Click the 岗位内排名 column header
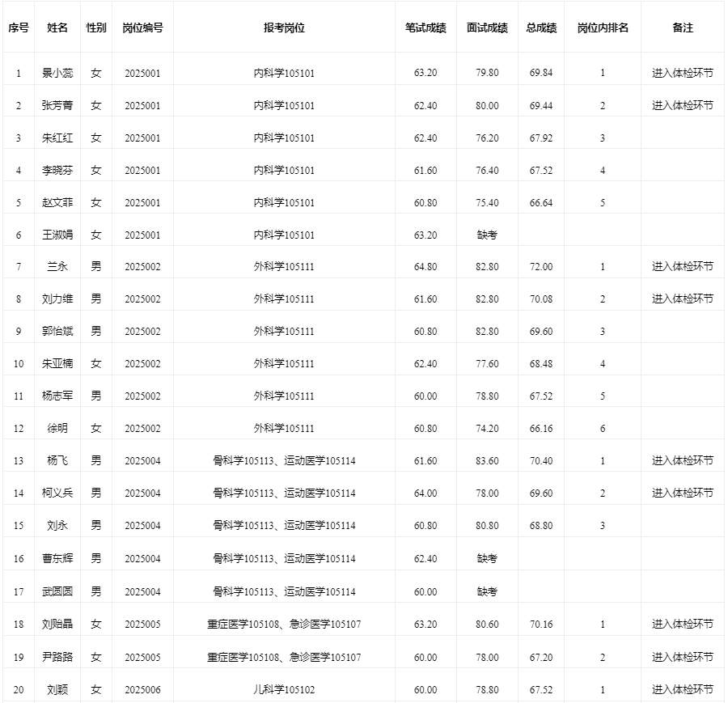The height and width of the screenshot is (703, 728). (603, 28)
